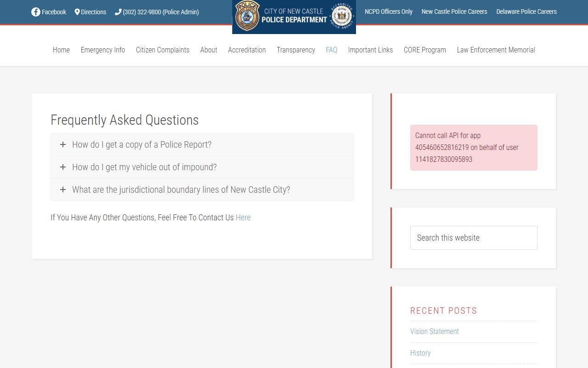Click the police badge logo
This screenshot has width=588, height=368.
(247, 16)
